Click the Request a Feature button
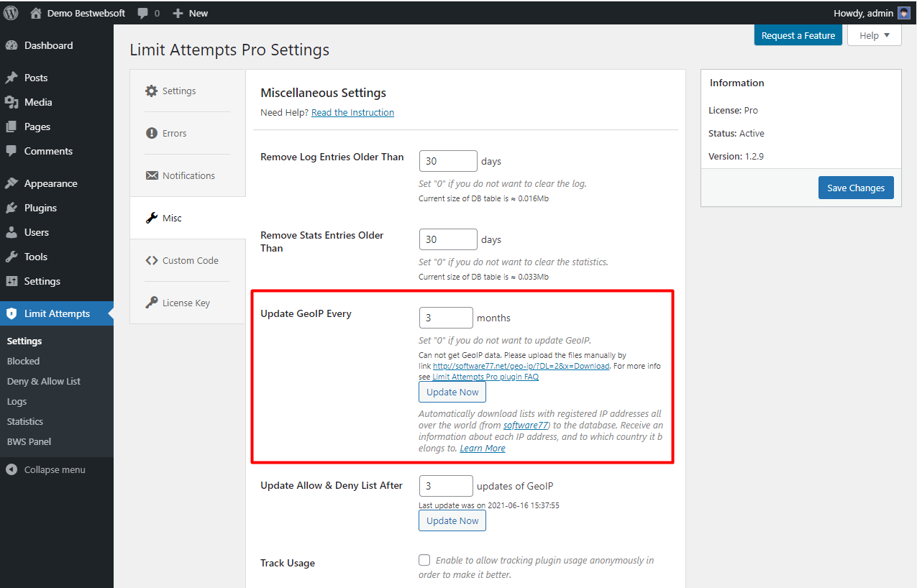 [x=798, y=35]
